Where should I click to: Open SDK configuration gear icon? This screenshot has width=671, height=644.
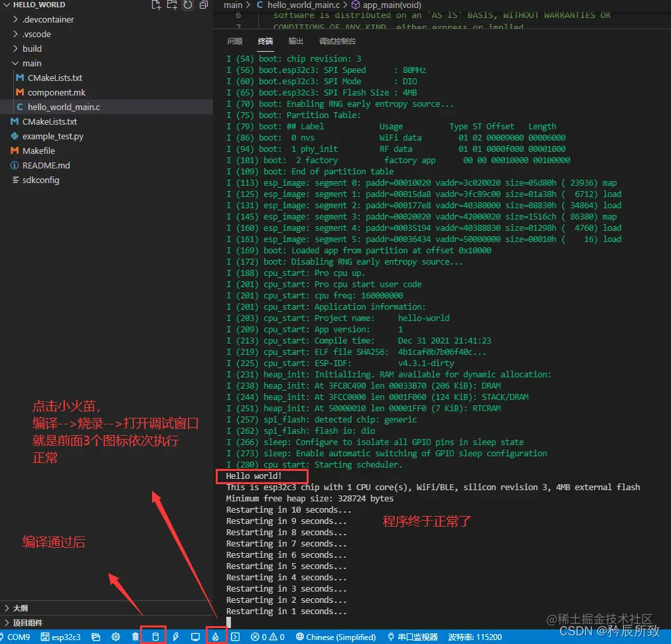pyautogui.click(x=115, y=637)
